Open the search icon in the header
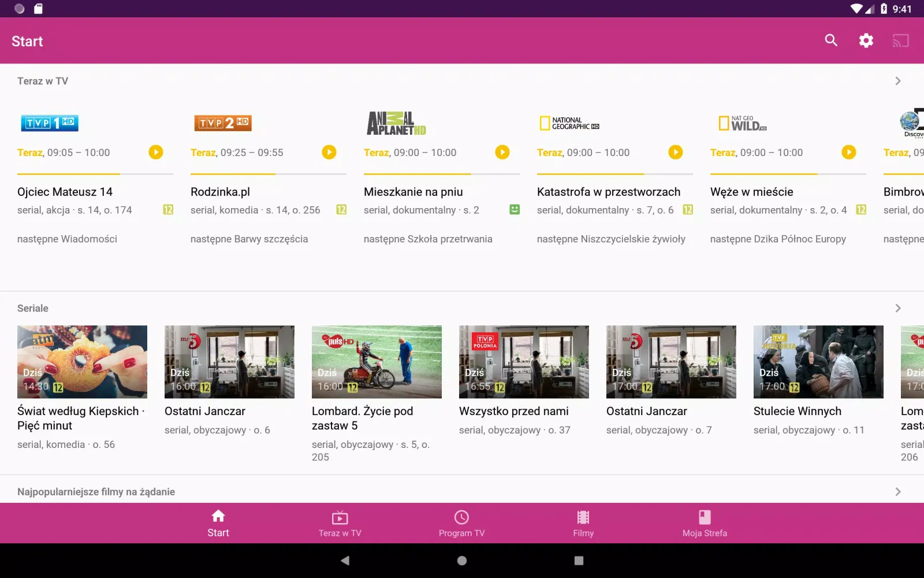The height and width of the screenshot is (578, 924). 831,40
